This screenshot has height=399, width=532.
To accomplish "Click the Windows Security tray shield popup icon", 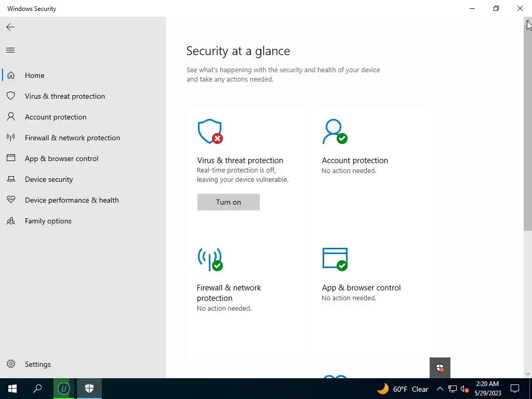I will 440,367.
